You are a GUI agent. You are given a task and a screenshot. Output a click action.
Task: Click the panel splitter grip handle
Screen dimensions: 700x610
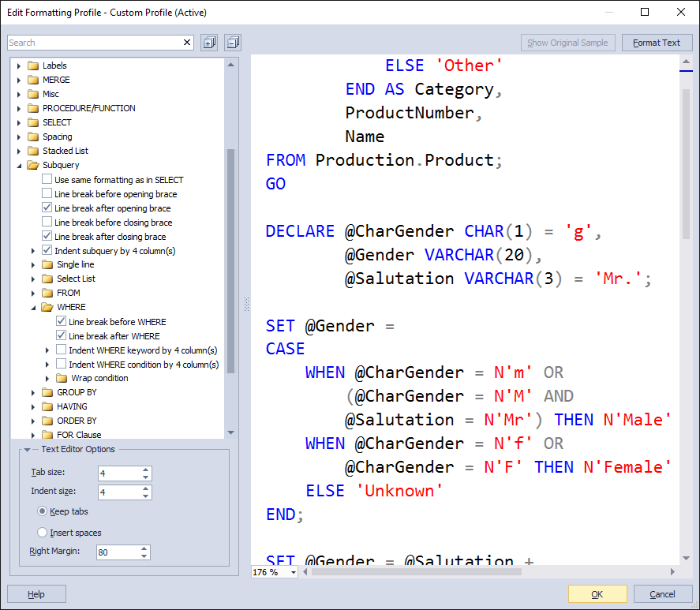246,304
